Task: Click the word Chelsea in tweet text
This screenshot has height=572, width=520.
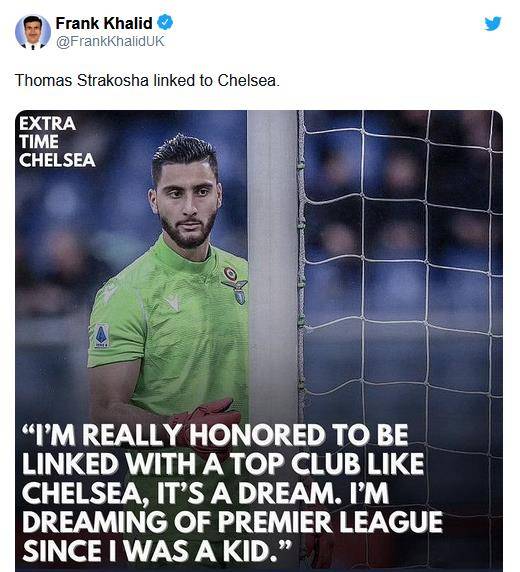Action: (247, 80)
